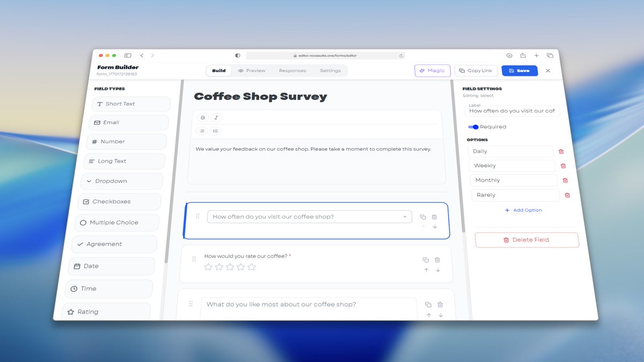Screen dimensions: 644x362
Task: Switch to the Build tab
Action: pyautogui.click(x=218, y=71)
